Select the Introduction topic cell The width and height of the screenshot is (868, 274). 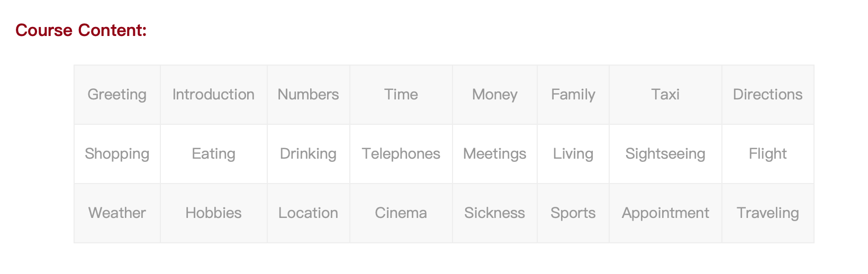click(x=213, y=95)
